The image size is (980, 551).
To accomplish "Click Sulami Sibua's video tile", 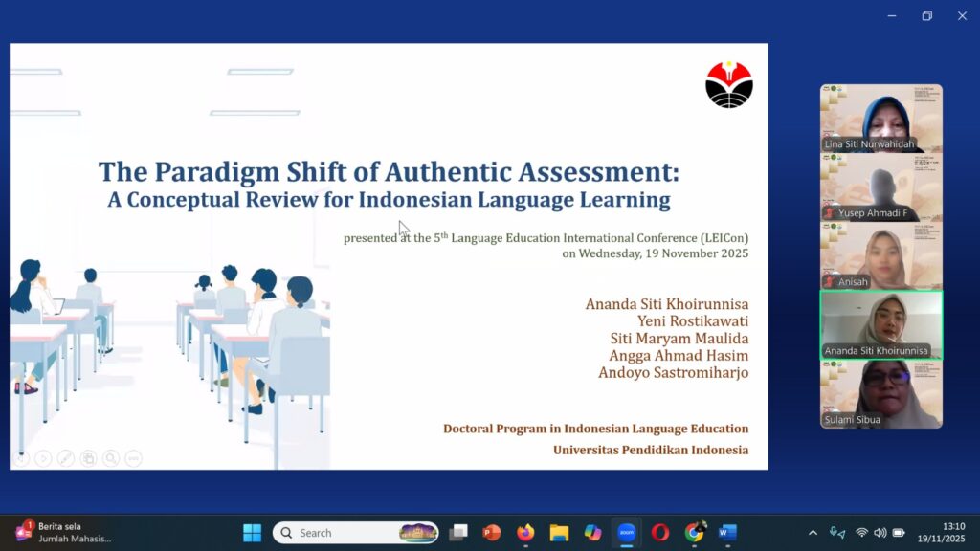I will (x=880, y=393).
